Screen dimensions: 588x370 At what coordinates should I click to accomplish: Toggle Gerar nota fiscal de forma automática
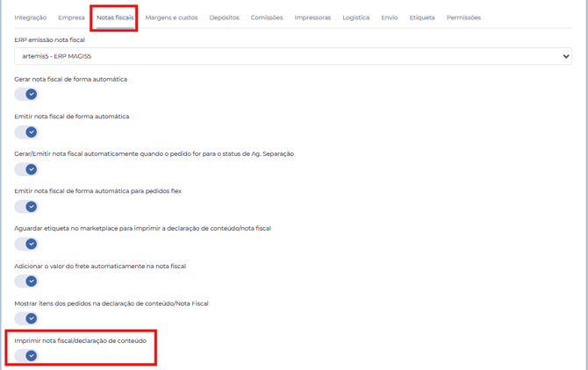(27, 95)
